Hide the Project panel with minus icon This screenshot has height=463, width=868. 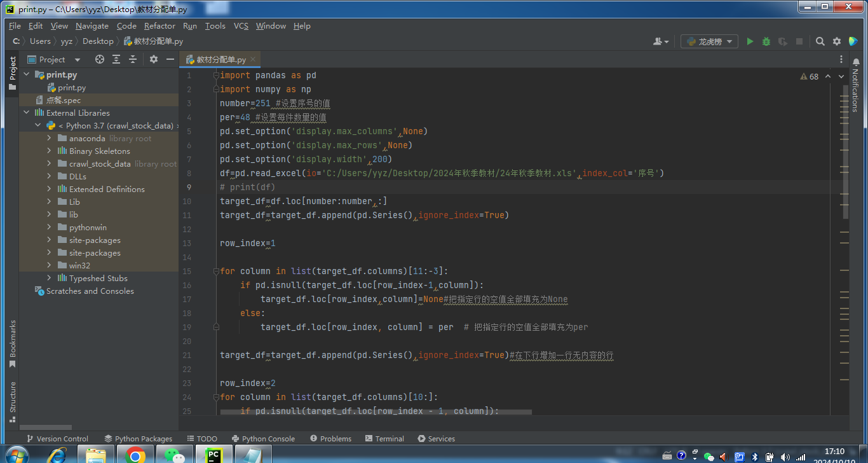click(x=170, y=59)
